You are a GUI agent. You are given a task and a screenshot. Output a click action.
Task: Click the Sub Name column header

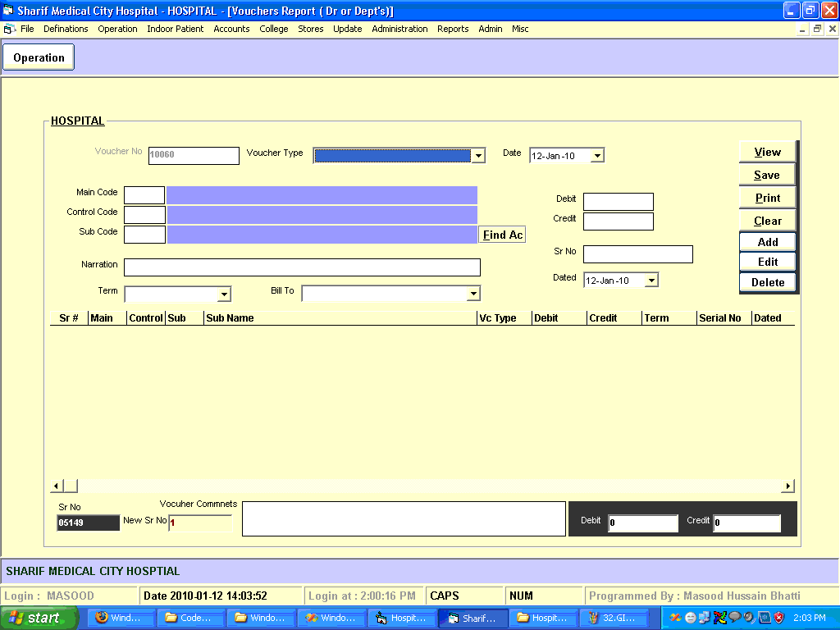pos(340,318)
